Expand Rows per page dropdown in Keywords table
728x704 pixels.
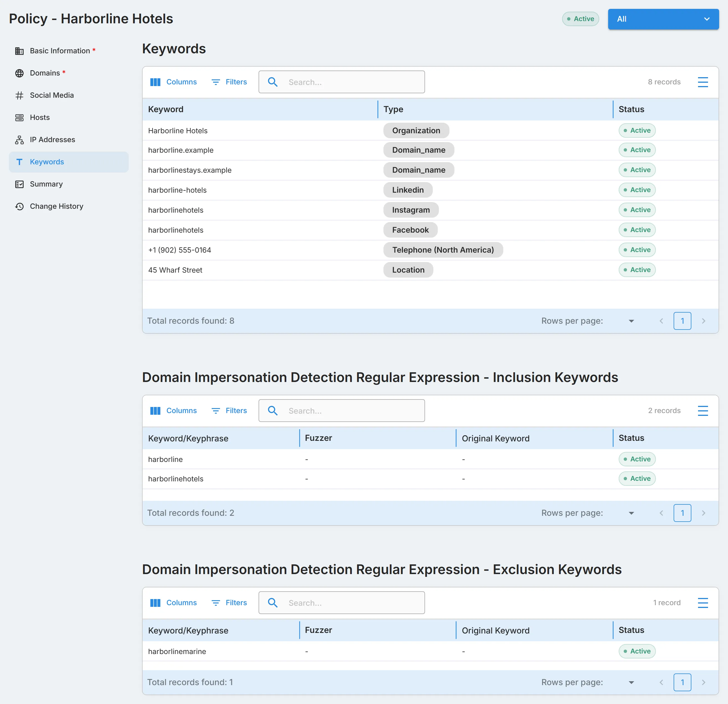pyautogui.click(x=631, y=321)
